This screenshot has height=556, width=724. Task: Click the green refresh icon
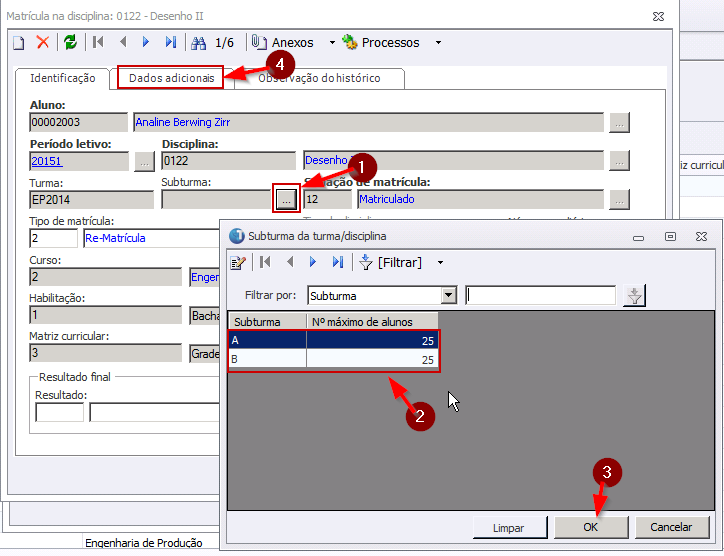click(x=70, y=43)
